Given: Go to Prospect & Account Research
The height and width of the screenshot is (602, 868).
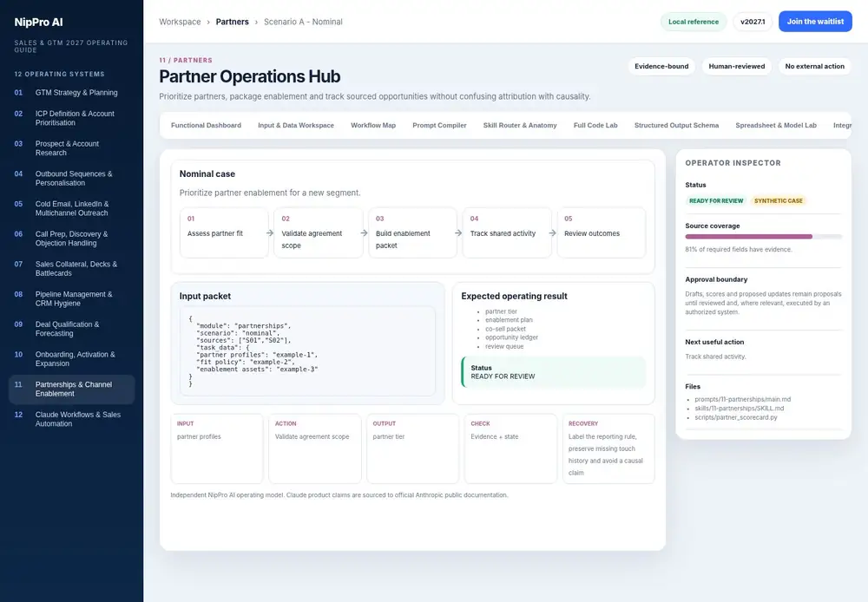Looking at the screenshot, I should 71,147.
